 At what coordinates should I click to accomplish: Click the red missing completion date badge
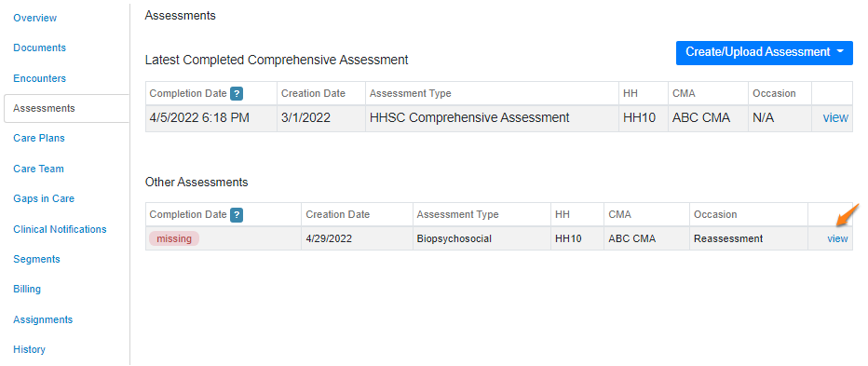174,238
